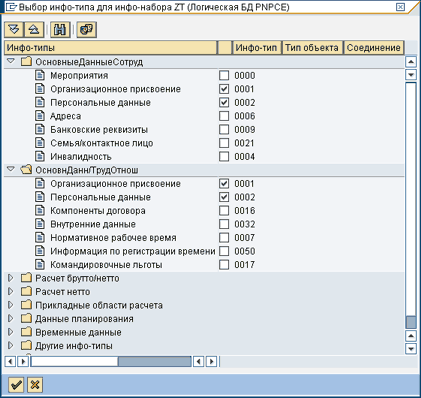Select the Нормативное рабочее время row
Image resolution: width=421 pixels, height=398 pixels.
point(113,237)
